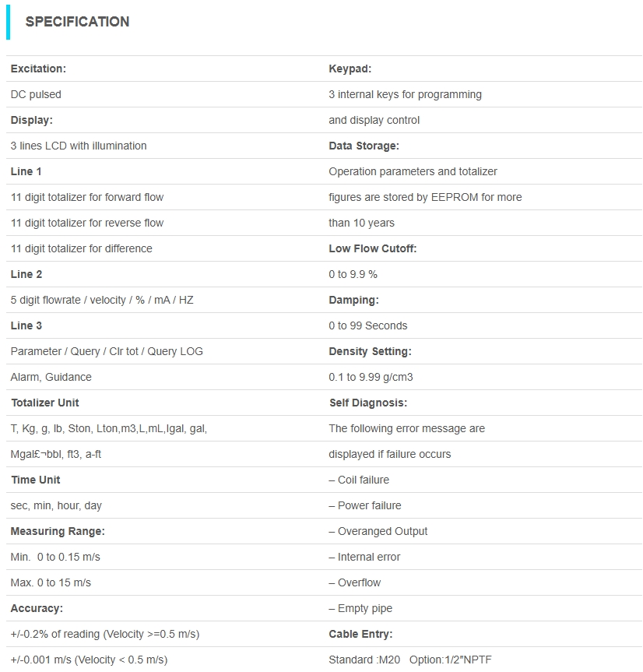
Task: Click the Totalizer Unit label
Action: coord(44,403)
